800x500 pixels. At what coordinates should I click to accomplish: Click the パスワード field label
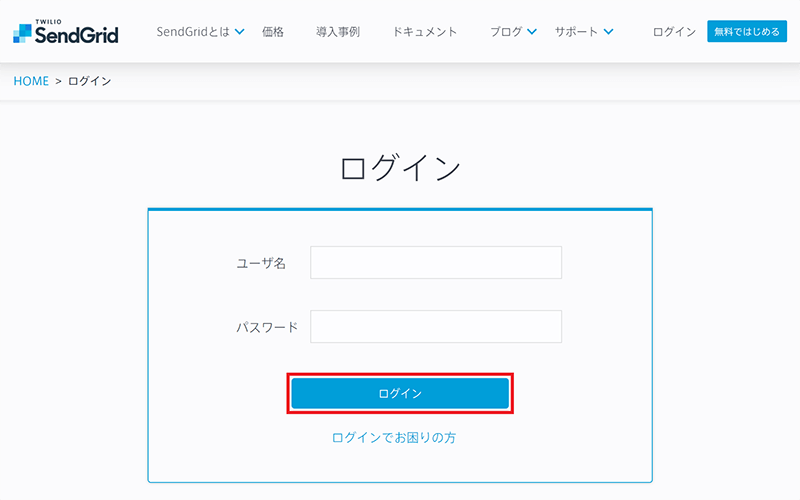click(x=266, y=327)
